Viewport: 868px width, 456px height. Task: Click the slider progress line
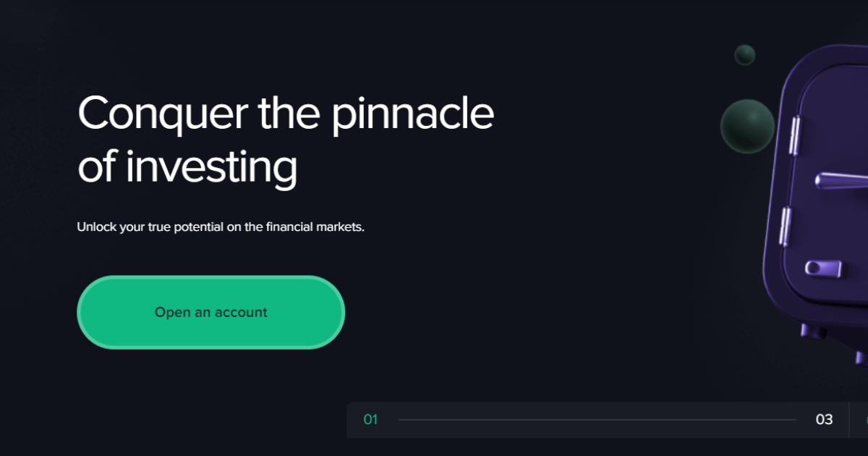[597, 420]
